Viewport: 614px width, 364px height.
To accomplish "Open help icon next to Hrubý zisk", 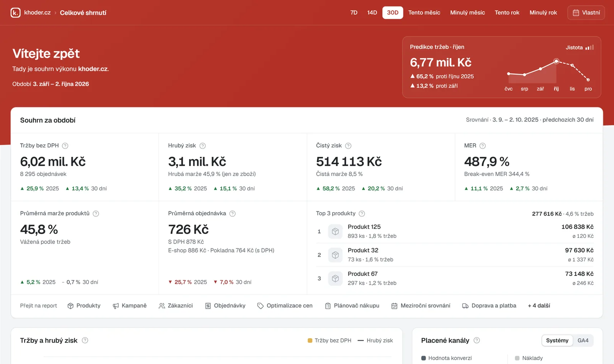I will tap(203, 146).
